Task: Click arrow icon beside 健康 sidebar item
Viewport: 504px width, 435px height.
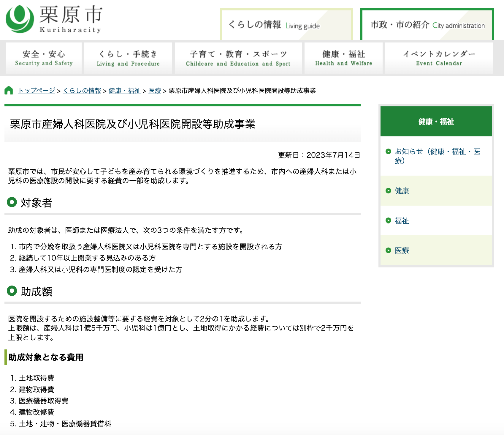Action: pyautogui.click(x=388, y=191)
